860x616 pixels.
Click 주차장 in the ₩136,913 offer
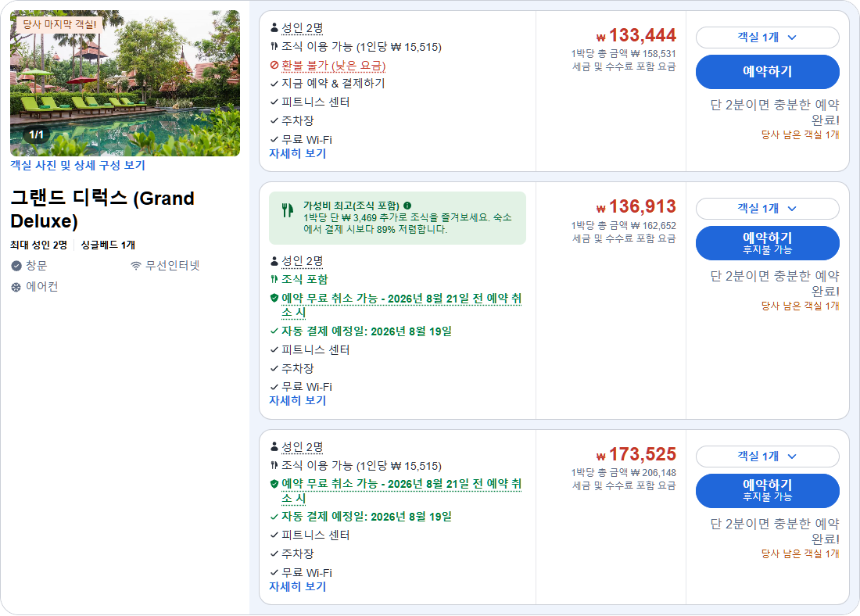tap(297, 369)
